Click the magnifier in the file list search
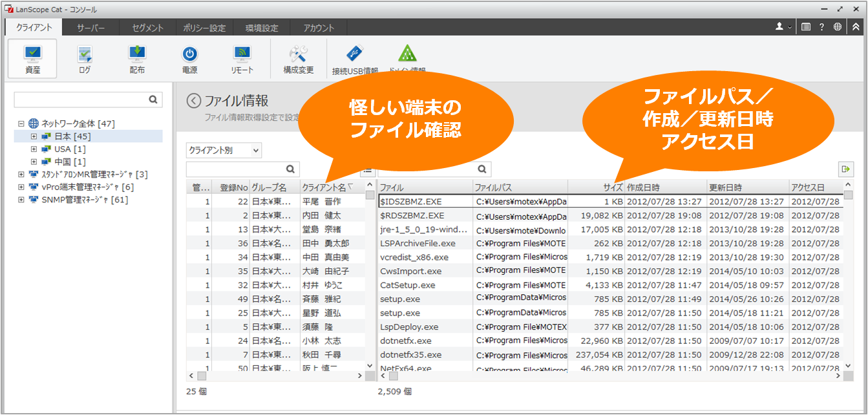 (x=482, y=169)
